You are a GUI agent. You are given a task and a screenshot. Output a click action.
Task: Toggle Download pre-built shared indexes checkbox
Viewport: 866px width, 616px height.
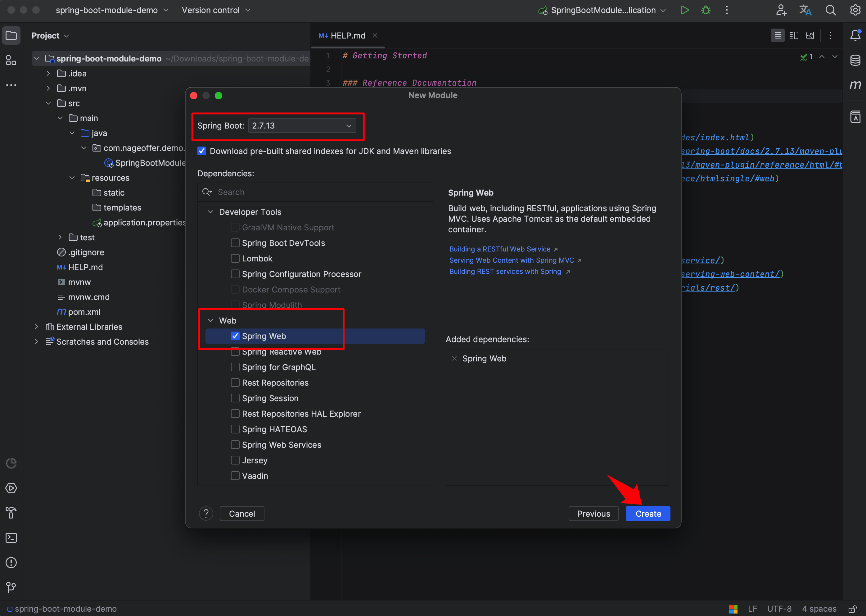point(202,151)
